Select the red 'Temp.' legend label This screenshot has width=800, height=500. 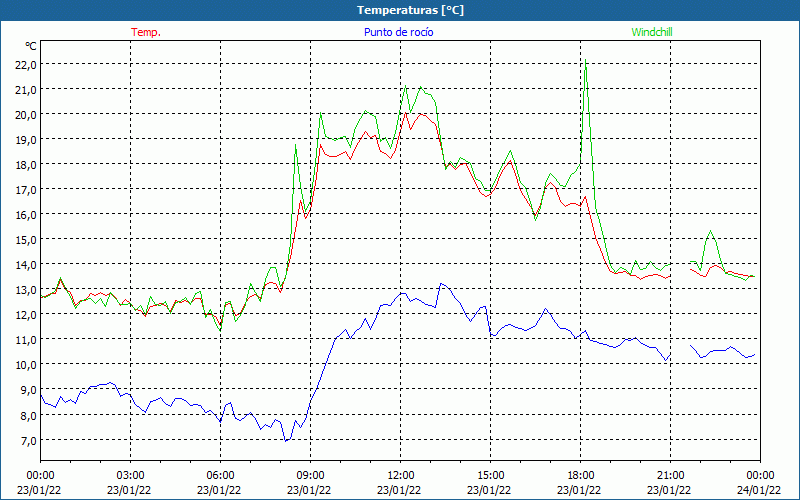point(146,32)
